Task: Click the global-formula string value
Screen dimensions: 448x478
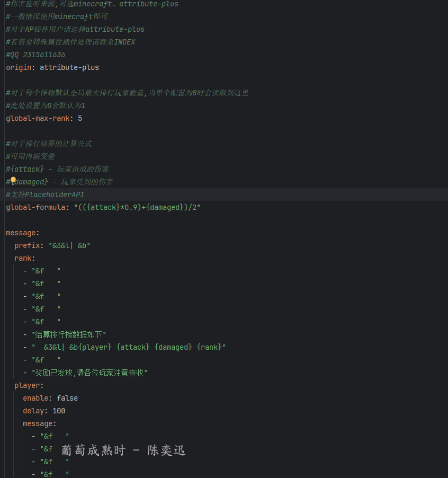Action: tap(137, 207)
